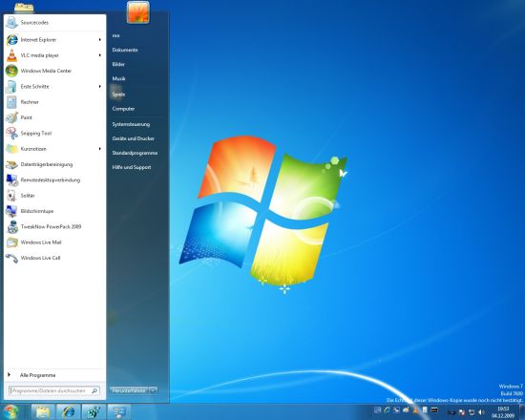525x420 pixels.
Task: Open Hilfe und Support link
Action: point(132,167)
